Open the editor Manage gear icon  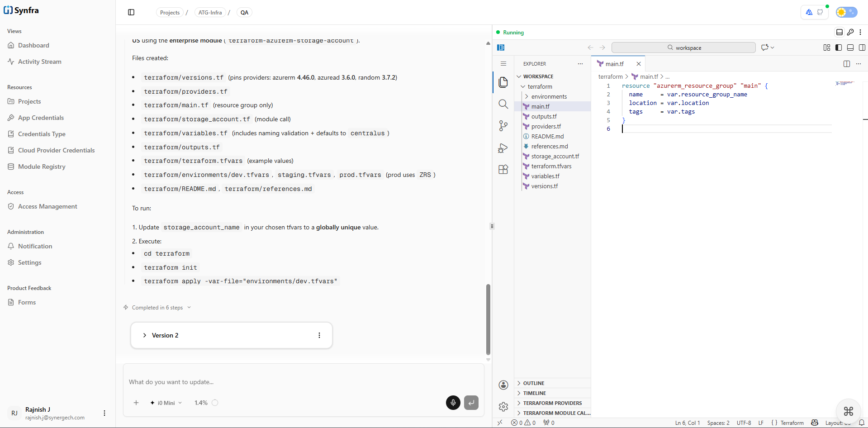coord(503,407)
